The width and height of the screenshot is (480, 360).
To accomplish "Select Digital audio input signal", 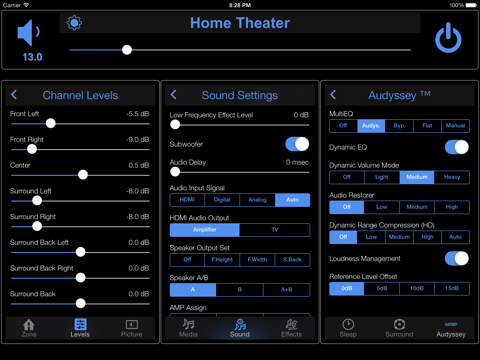I will [x=222, y=200].
